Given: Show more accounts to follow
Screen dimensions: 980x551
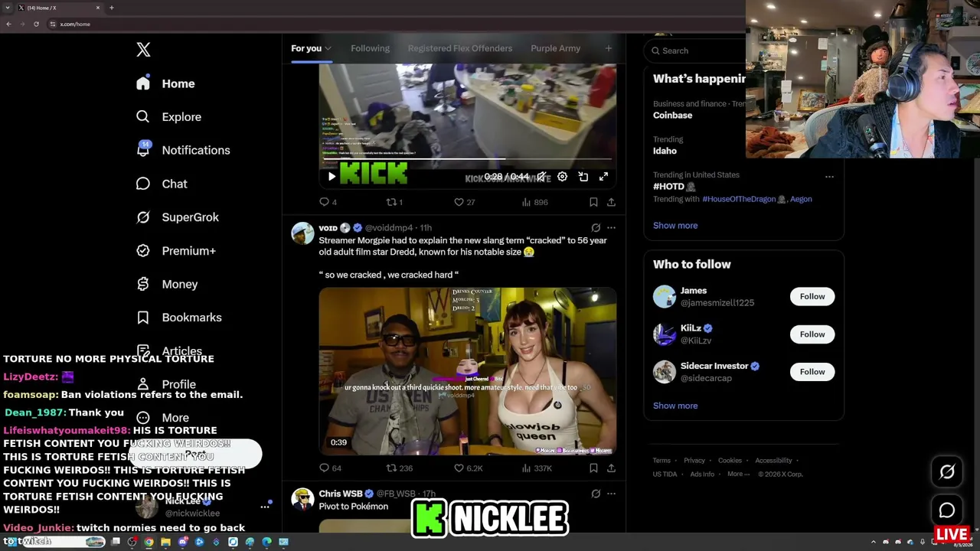Looking at the screenshot, I should (x=675, y=406).
